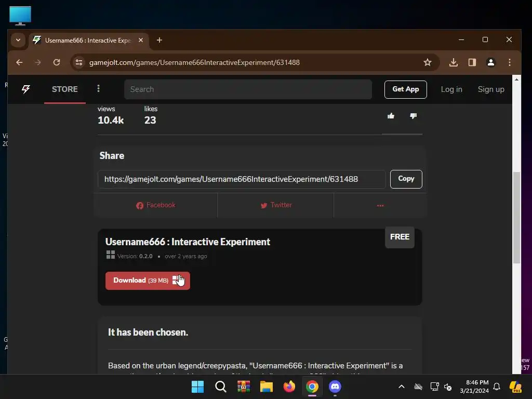The width and height of the screenshot is (532, 399).
Task: Open Chrome downloads icon
Action: pyautogui.click(x=453, y=62)
